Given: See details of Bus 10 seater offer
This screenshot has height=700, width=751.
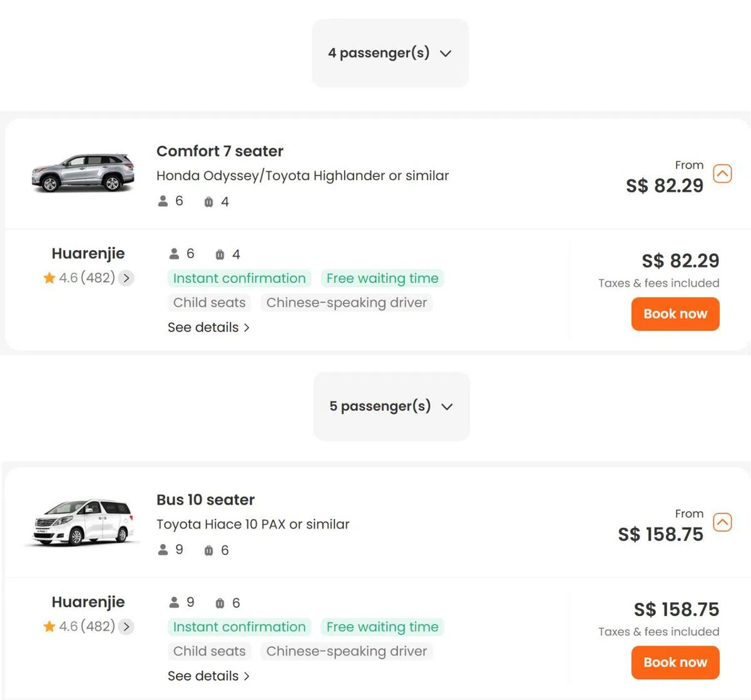Looking at the screenshot, I should (208, 676).
